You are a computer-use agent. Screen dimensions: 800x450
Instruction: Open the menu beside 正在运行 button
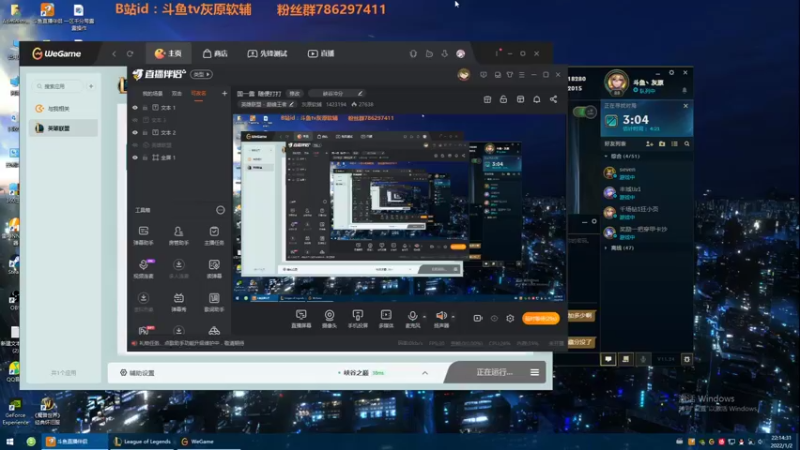534,372
